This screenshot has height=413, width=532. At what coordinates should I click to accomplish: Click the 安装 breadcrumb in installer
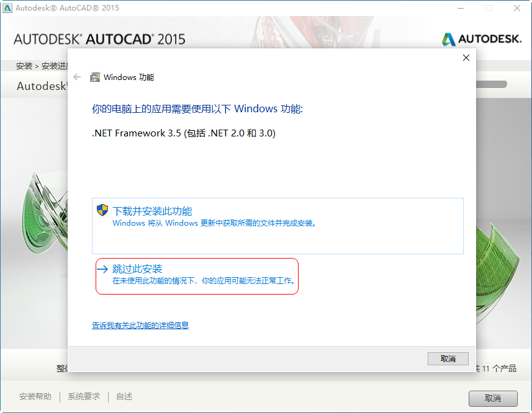(24, 66)
